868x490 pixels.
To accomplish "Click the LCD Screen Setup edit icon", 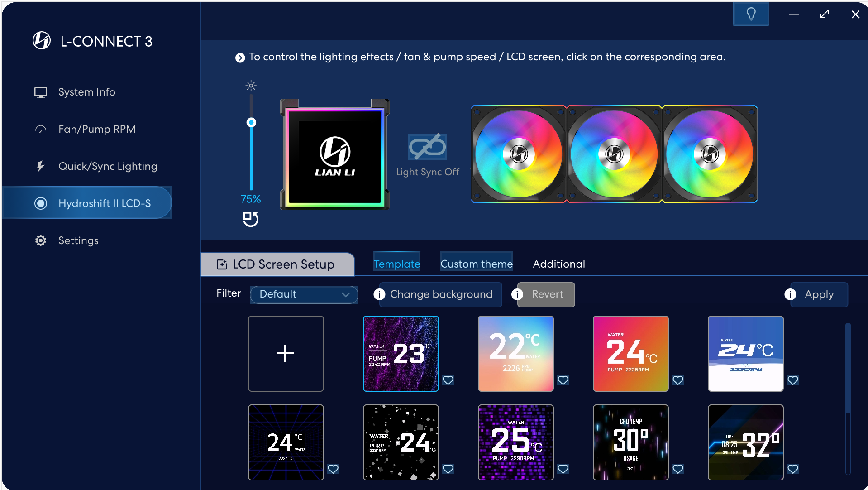I will [222, 264].
